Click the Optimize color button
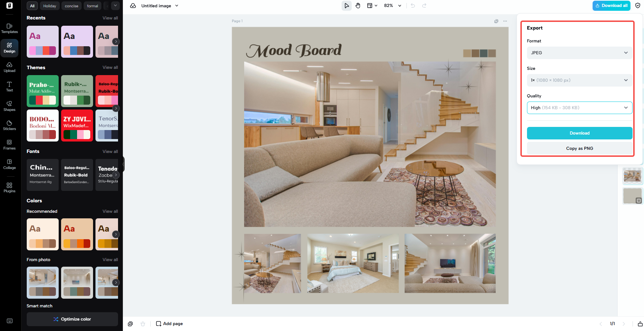The image size is (644, 331). click(72, 319)
